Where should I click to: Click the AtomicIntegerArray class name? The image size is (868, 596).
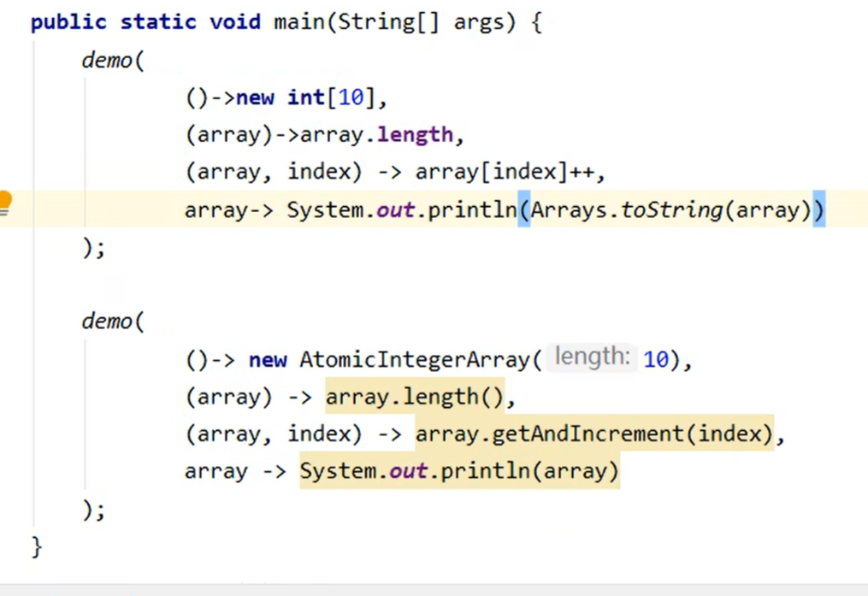(x=416, y=360)
